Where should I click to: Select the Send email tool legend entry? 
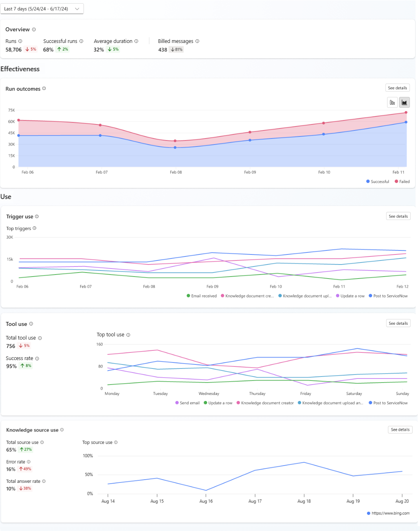(188, 403)
